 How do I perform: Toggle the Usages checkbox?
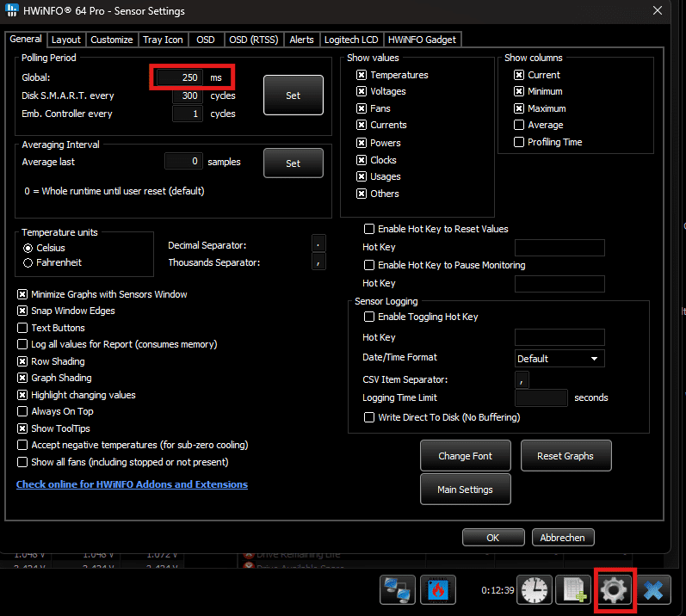[x=362, y=176]
